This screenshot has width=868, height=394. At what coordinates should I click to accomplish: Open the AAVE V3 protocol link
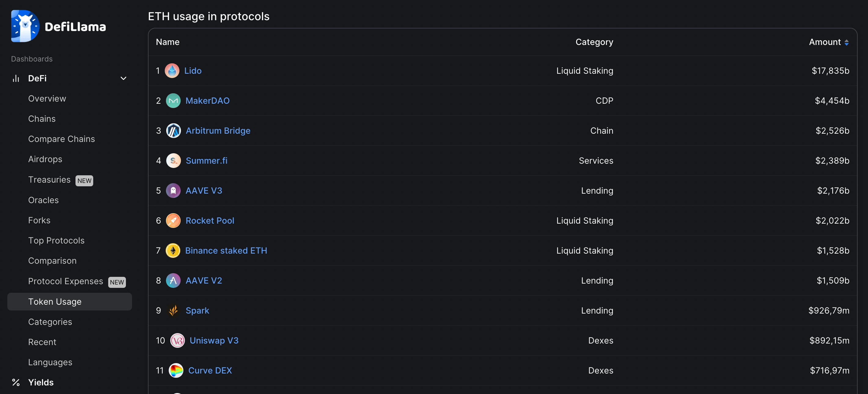click(204, 191)
